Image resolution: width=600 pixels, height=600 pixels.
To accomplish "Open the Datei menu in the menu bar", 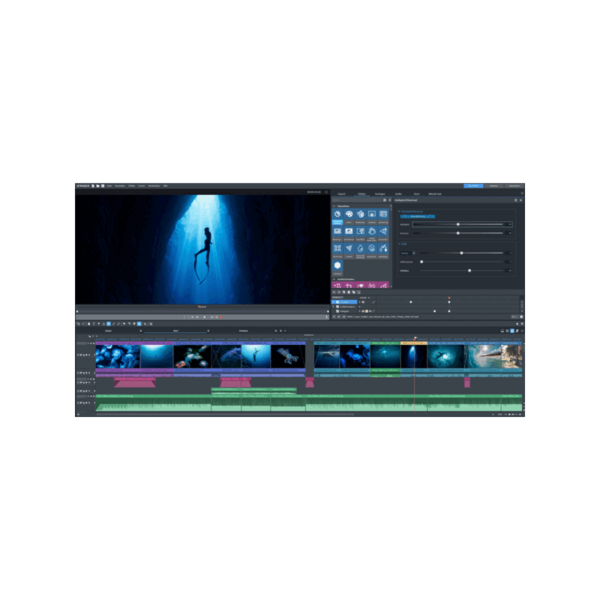I will click(109, 186).
